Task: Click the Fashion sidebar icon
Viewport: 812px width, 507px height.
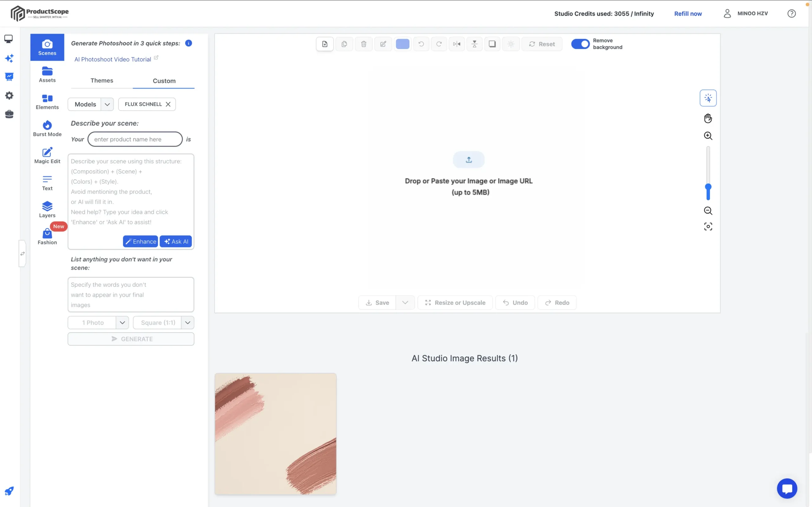Action: coord(47,236)
